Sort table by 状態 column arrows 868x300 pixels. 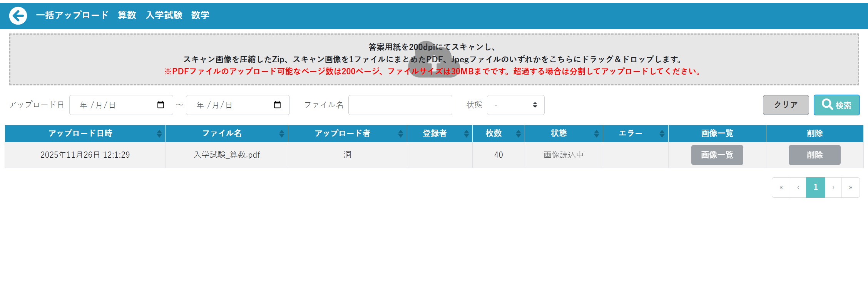pos(597,133)
